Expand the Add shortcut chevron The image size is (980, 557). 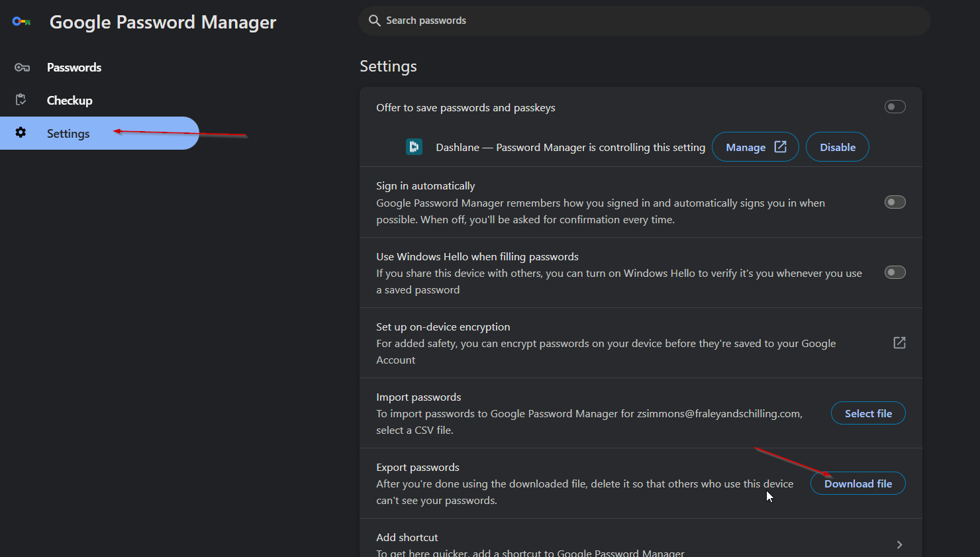click(x=899, y=544)
